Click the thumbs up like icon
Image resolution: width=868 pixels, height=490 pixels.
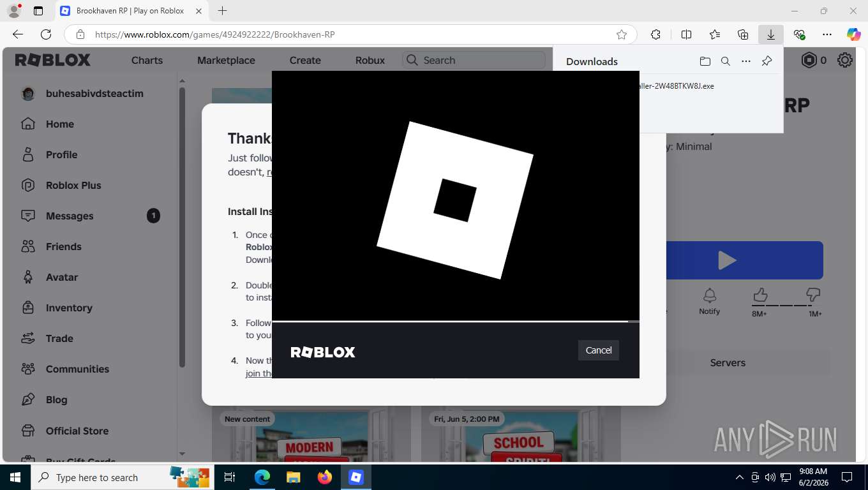759,295
